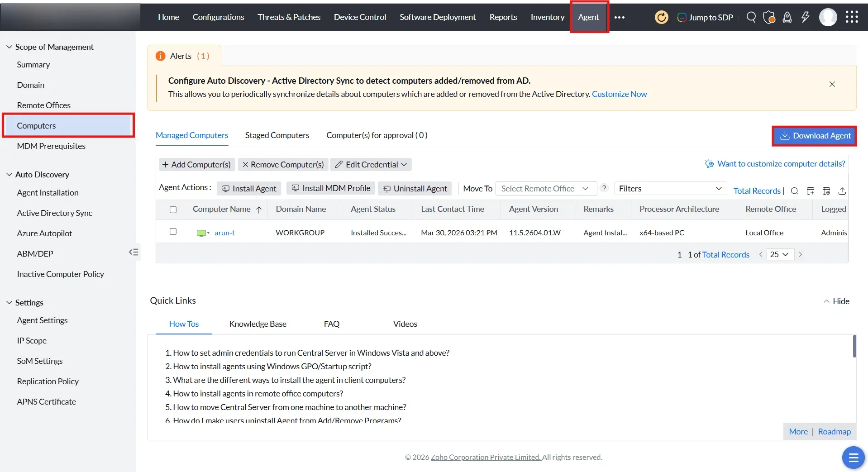Open the global search magnifier in the top bar

click(x=751, y=17)
